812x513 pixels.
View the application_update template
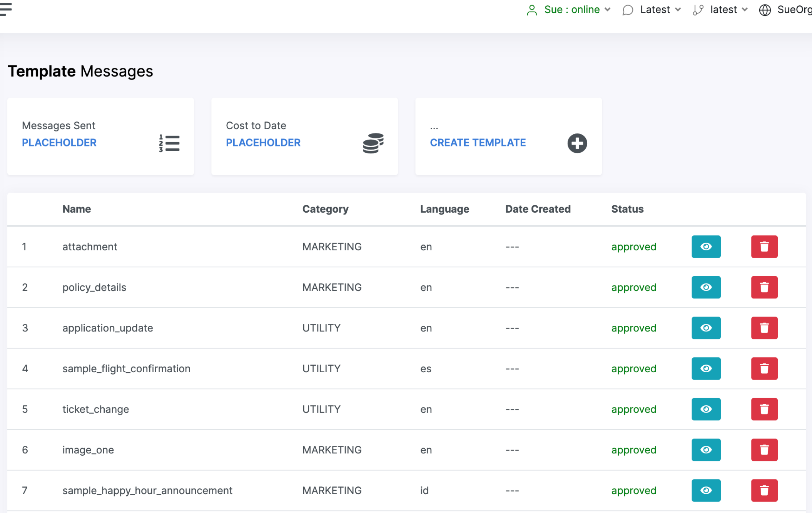[706, 328]
